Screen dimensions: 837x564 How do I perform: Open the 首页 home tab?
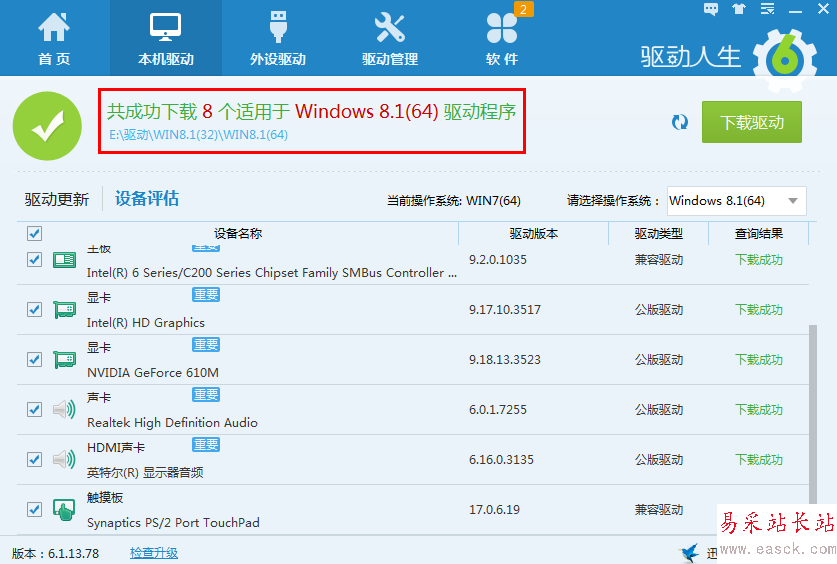54,39
